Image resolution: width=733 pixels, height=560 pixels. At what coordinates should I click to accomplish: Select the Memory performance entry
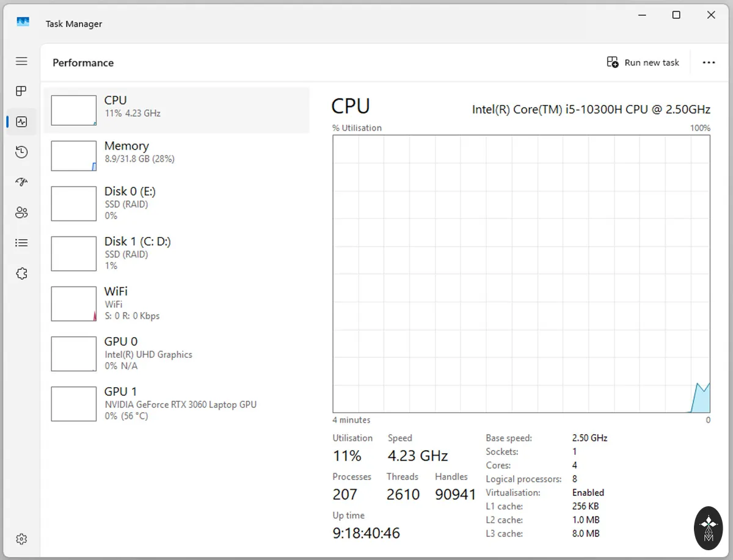177,156
